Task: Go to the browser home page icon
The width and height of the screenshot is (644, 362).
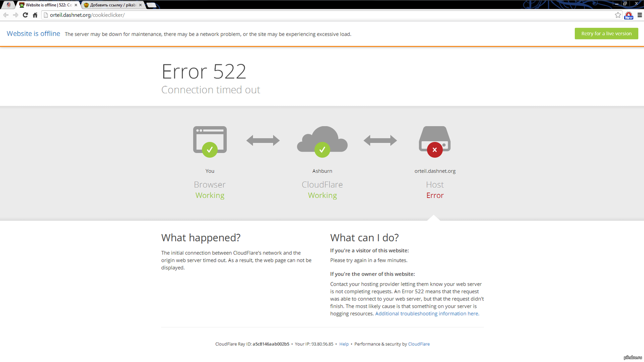Action: [35, 15]
